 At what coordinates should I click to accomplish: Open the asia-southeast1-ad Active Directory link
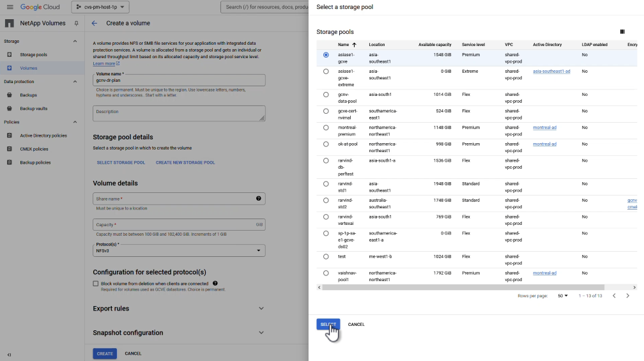[551, 72]
